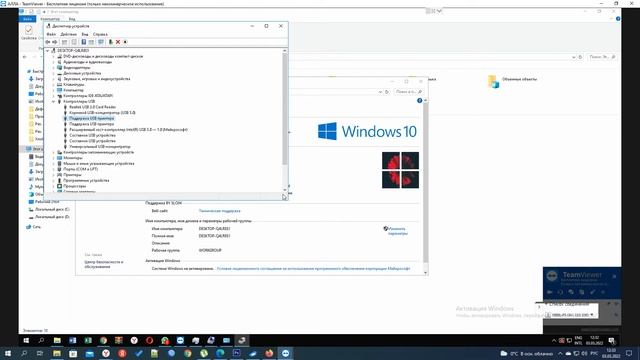
Task: Open Центр безопасности и обслуживания link
Action: [104, 264]
